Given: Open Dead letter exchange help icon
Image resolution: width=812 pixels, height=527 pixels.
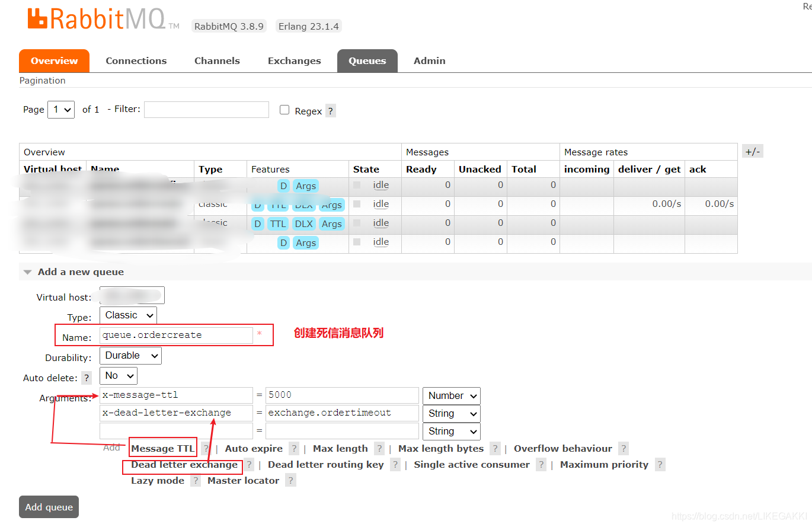Looking at the screenshot, I should (250, 465).
